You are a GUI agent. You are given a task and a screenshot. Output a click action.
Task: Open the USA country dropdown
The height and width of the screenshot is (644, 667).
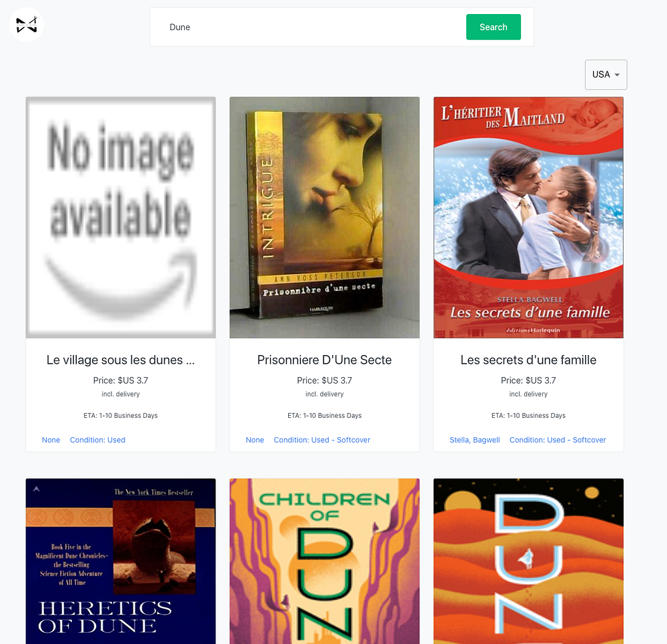click(606, 75)
